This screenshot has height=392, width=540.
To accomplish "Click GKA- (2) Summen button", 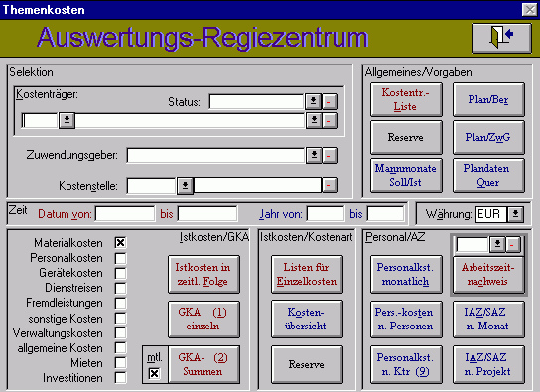I will pyautogui.click(x=203, y=365).
